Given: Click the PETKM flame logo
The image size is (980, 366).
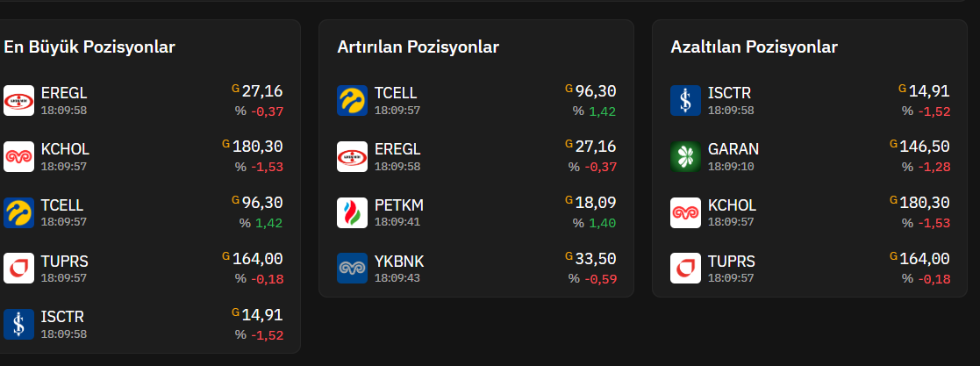Looking at the screenshot, I should click(353, 212).
